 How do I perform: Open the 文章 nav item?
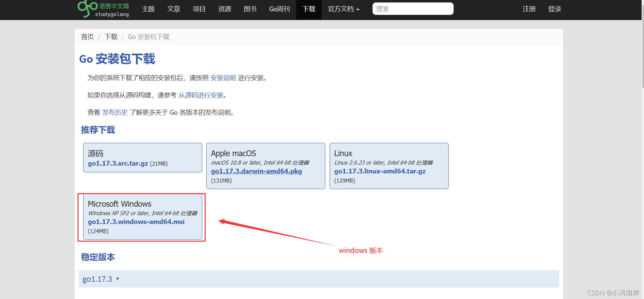174,9
